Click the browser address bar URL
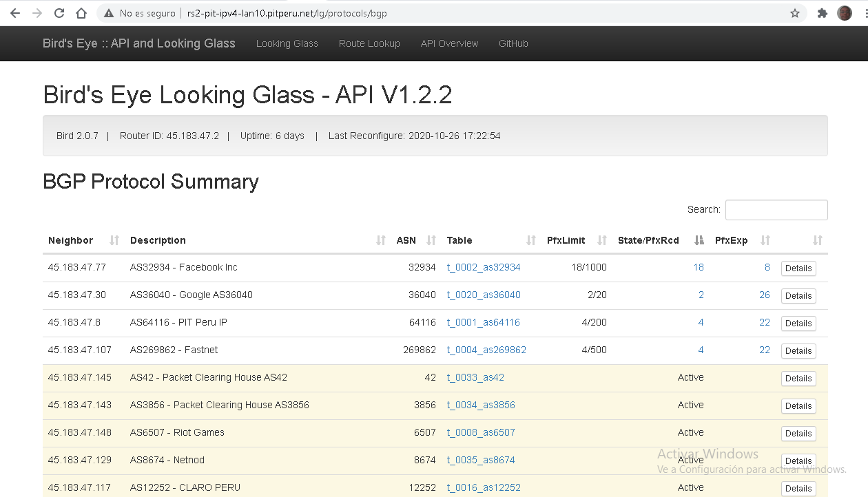868x497 pixels. 287,13
